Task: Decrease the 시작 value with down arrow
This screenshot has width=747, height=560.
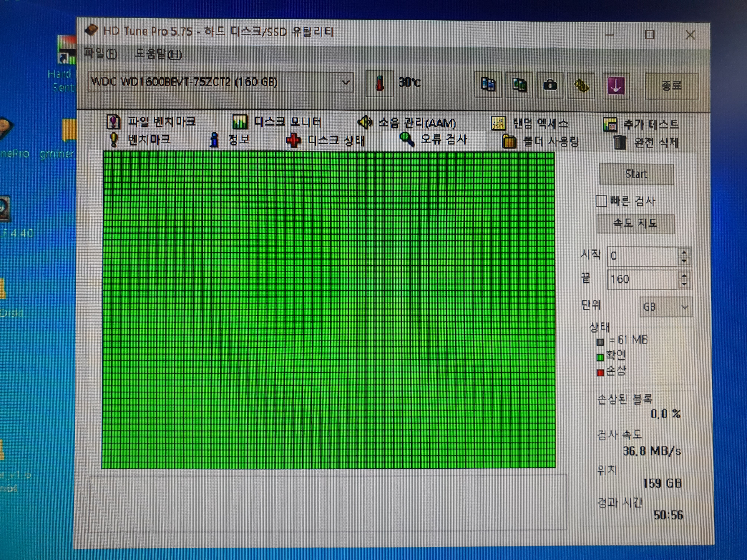Action: 684,261
